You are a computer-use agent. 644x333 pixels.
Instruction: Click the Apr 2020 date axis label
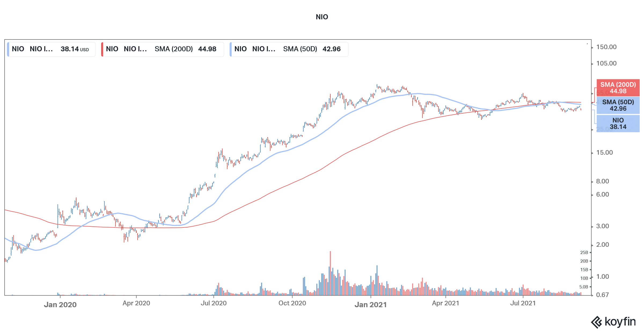click(x=136, y=303)
